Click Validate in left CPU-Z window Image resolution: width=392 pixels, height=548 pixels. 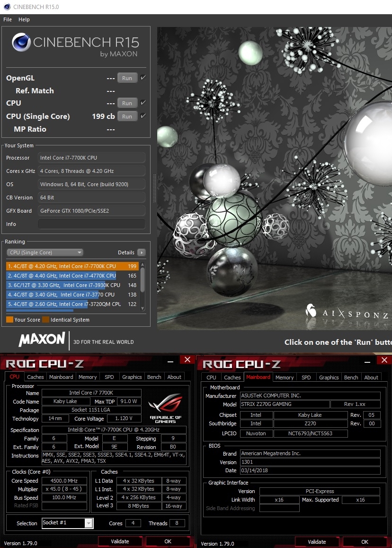(x=120, y=541)
